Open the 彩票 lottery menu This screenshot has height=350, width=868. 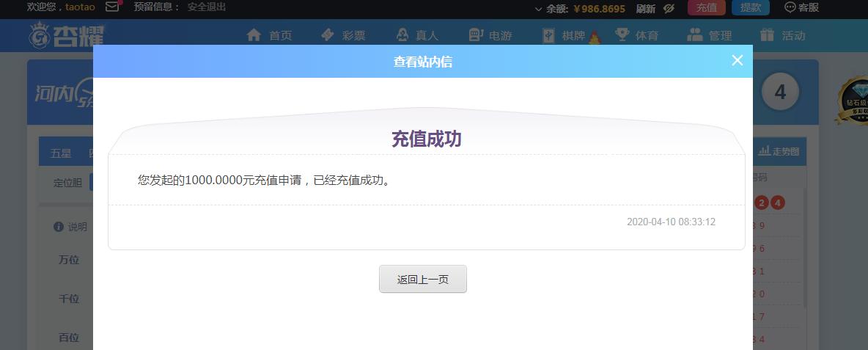point(344,35)
